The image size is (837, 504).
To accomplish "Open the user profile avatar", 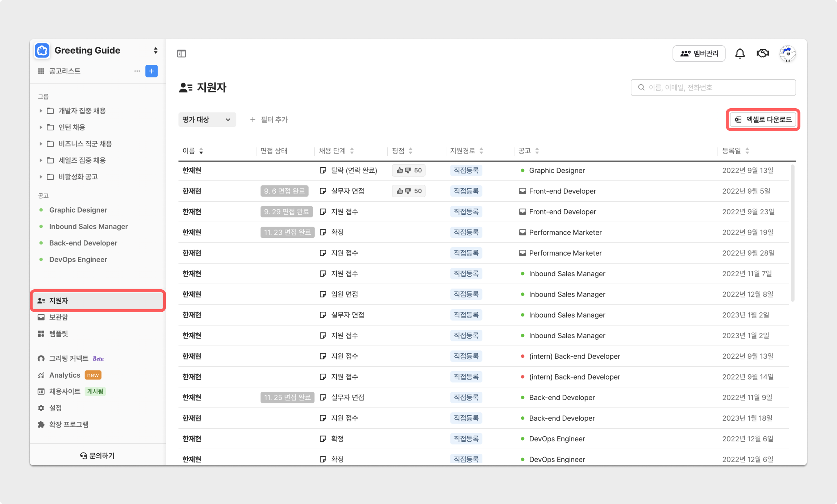I will (x=787, y=54).
